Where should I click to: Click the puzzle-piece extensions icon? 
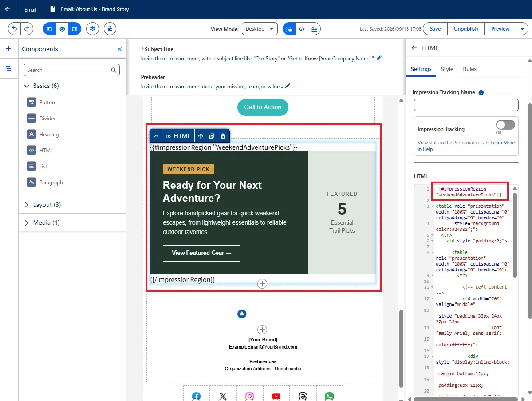point(110,29)
